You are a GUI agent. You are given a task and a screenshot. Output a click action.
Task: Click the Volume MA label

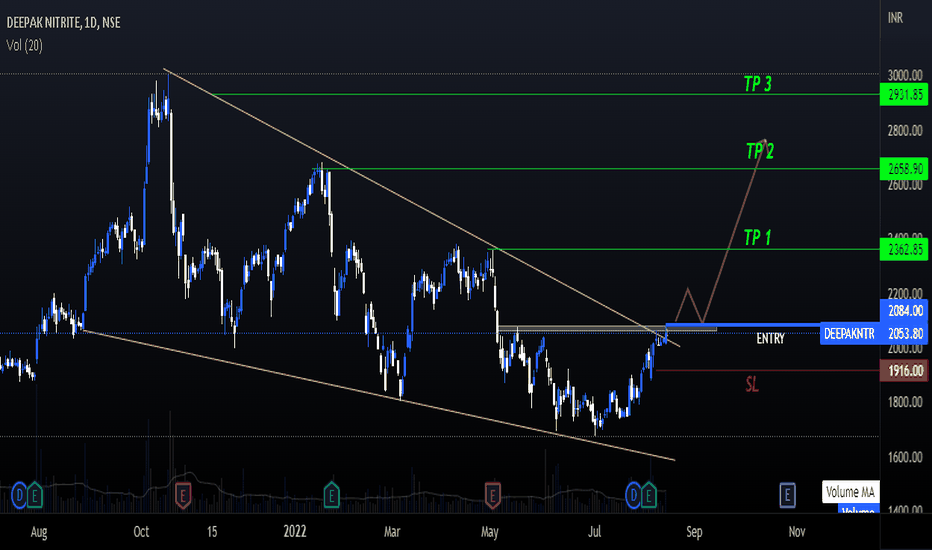tap(851, 492)
